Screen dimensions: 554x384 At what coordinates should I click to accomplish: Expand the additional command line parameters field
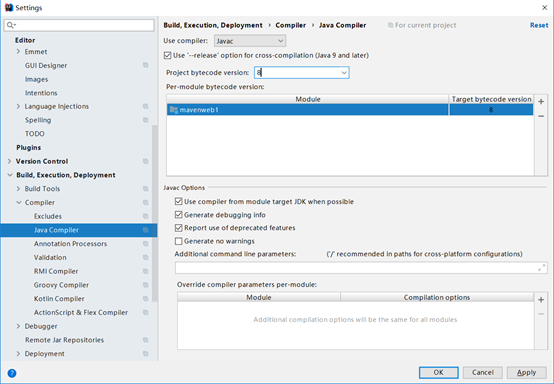click(x=542, y=268)
